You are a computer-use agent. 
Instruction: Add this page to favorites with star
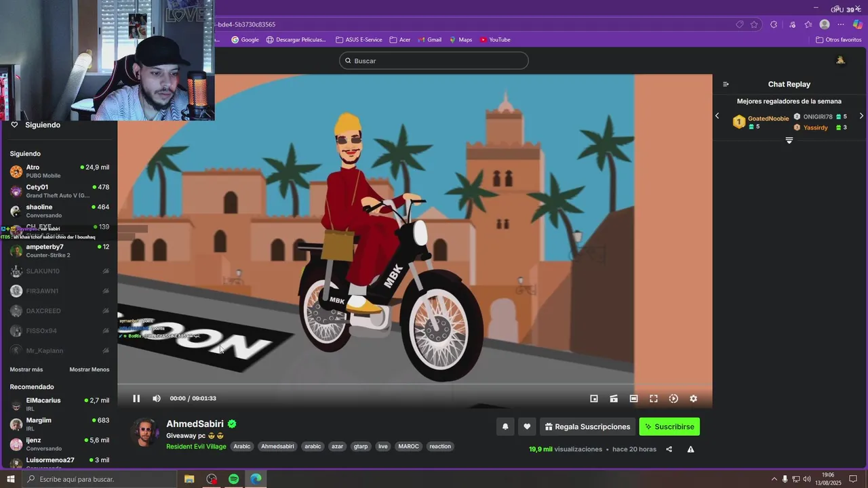[754, 24]
